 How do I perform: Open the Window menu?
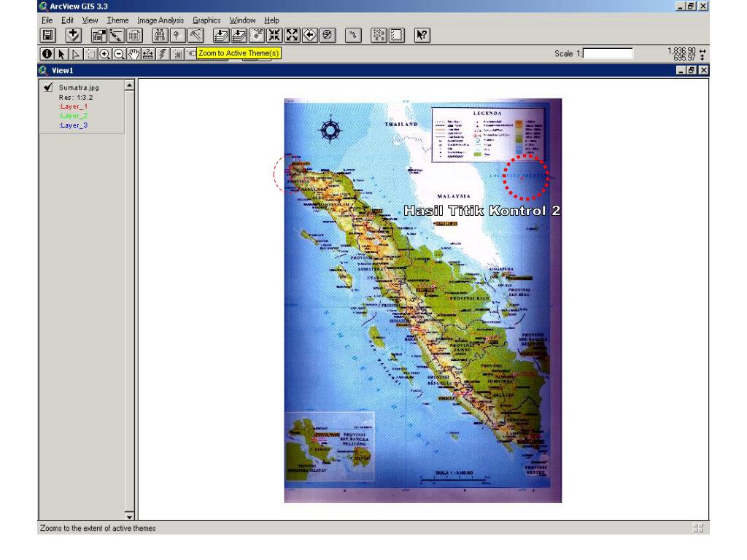(242, 20)
